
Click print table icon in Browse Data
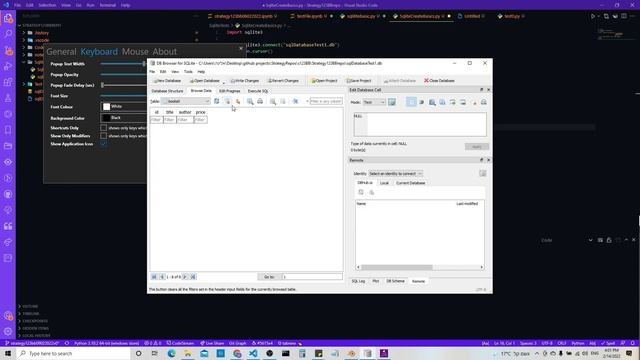260,101
